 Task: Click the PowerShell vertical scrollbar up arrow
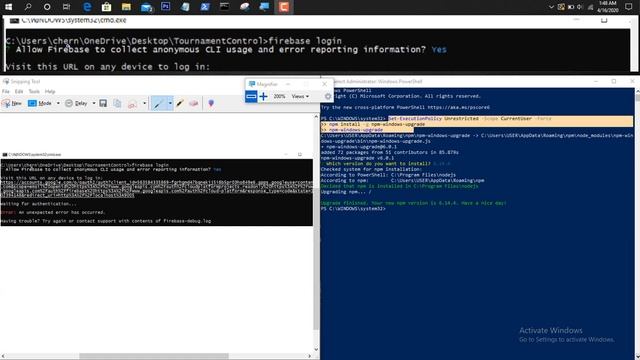tap(637, 91)
